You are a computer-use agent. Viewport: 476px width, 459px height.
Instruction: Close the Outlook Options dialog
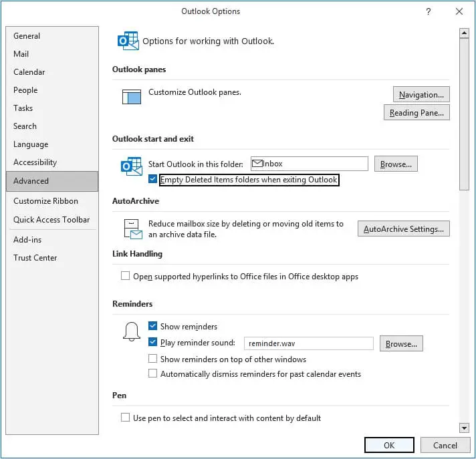point(459,11)
